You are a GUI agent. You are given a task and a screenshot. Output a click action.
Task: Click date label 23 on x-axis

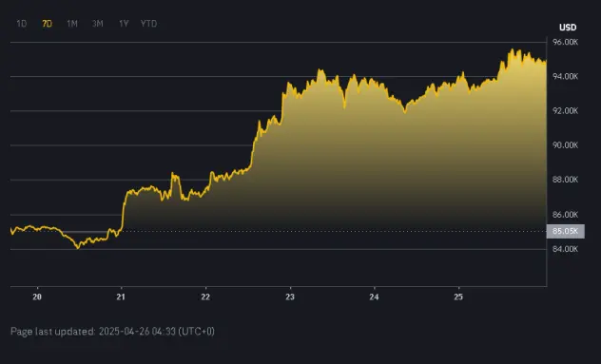point(290,297)
